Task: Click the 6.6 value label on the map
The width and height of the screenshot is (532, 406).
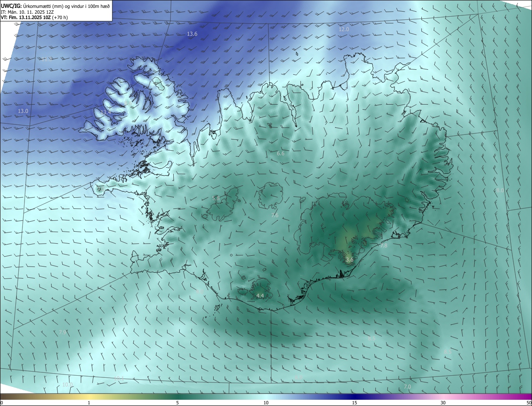Action: pyautogui.click(x=281, y=154)
